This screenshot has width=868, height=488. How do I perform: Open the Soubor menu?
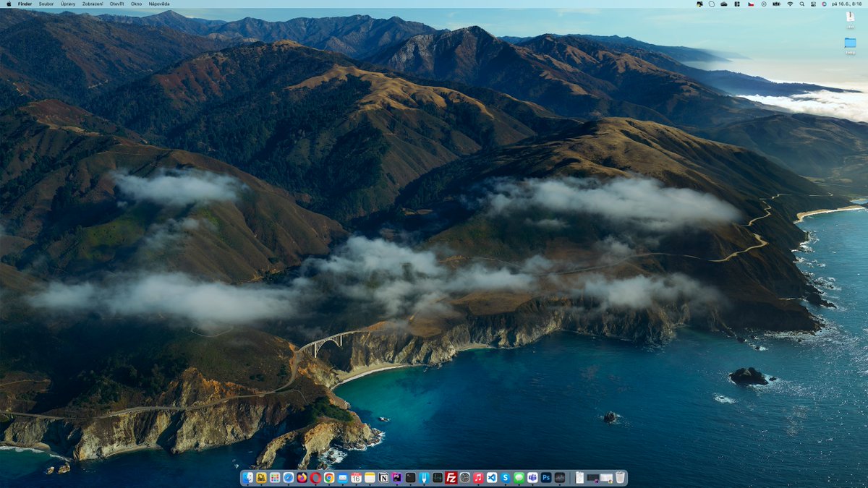[46, 4]
